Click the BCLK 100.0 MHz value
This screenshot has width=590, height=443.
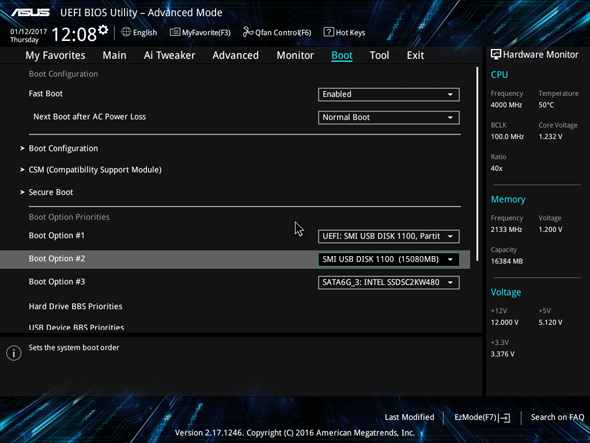(507, 137)
